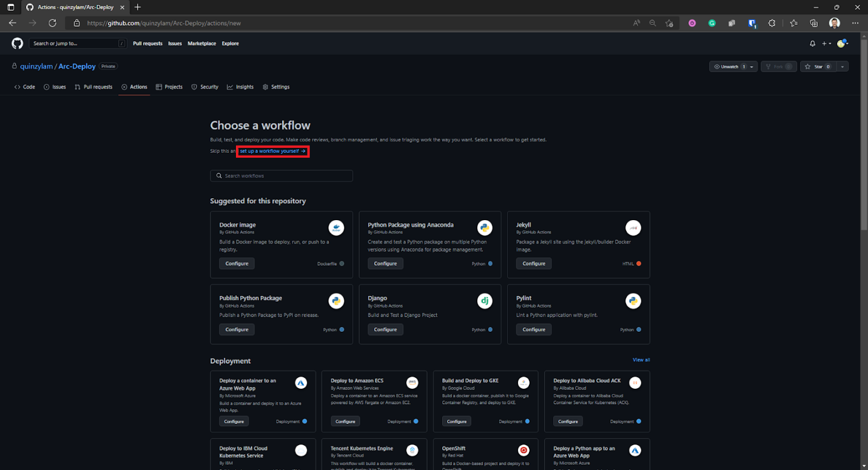Click the read aloud icon
Image resolution: width=868 pixels, height=470 pixels.
(x=636, y=23)
